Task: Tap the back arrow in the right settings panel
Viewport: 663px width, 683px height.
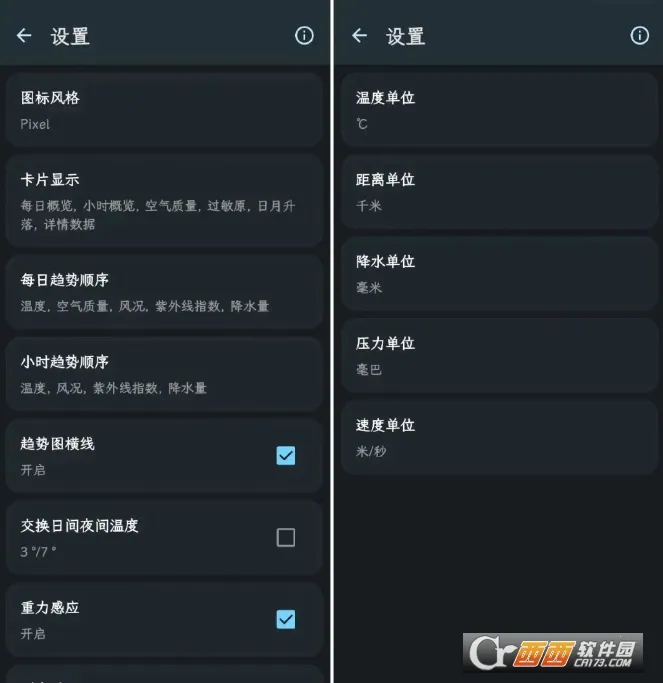Action: (x=359, y=35)
